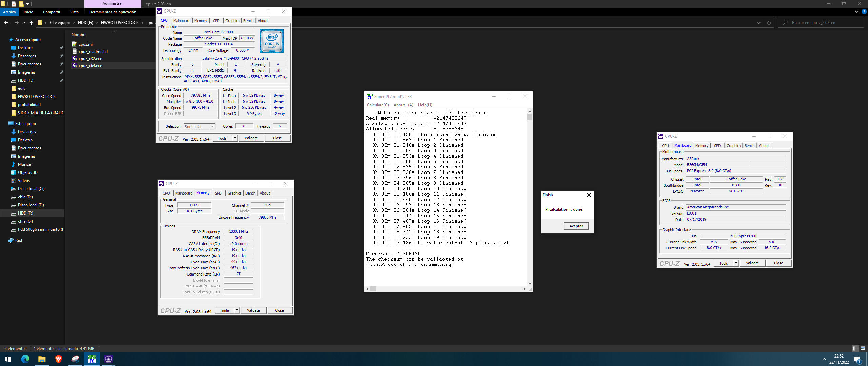
Task: Launch Microsoft Edge from taskbar
Action: pyautogui.click(x=25, y=359)
